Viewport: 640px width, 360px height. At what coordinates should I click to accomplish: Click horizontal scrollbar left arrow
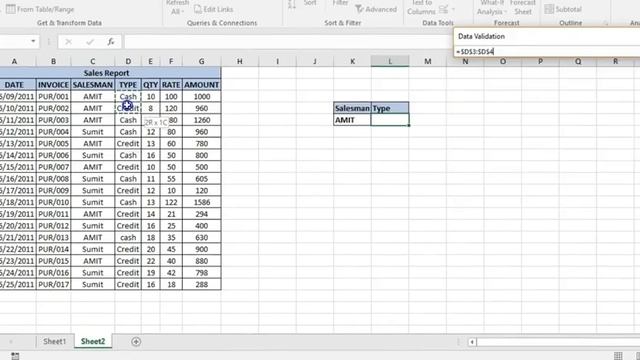click(x=472, y=342)
